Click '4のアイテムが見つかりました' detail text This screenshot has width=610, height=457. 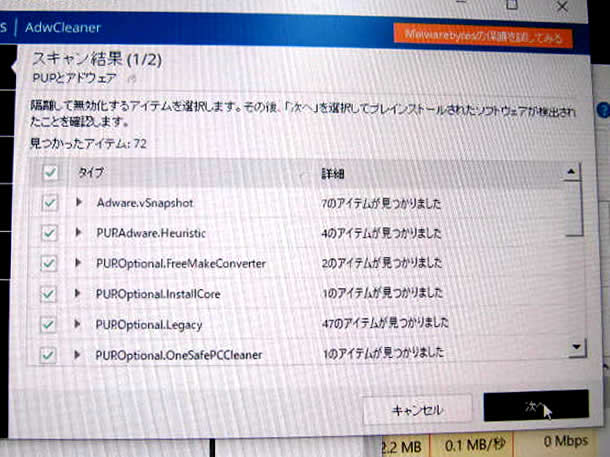[382, 233]
